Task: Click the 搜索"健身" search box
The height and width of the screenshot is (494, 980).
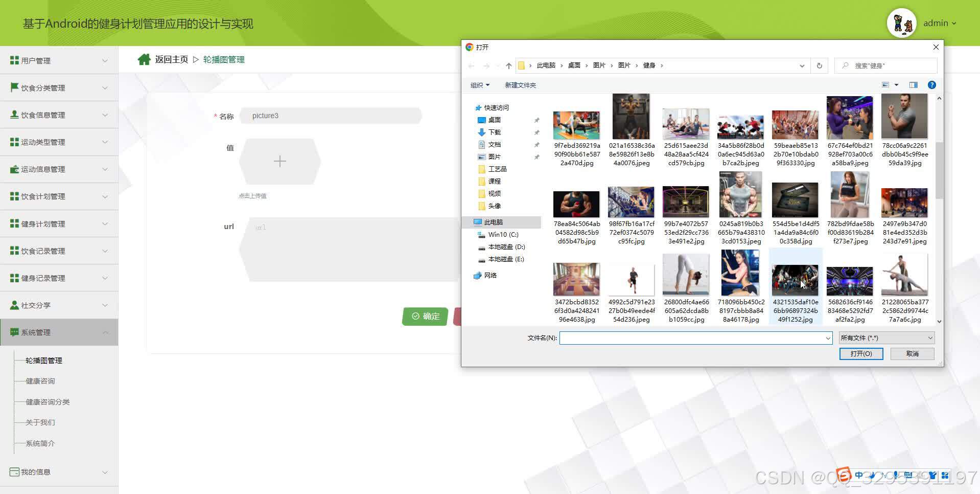Action: coord(886,65)
